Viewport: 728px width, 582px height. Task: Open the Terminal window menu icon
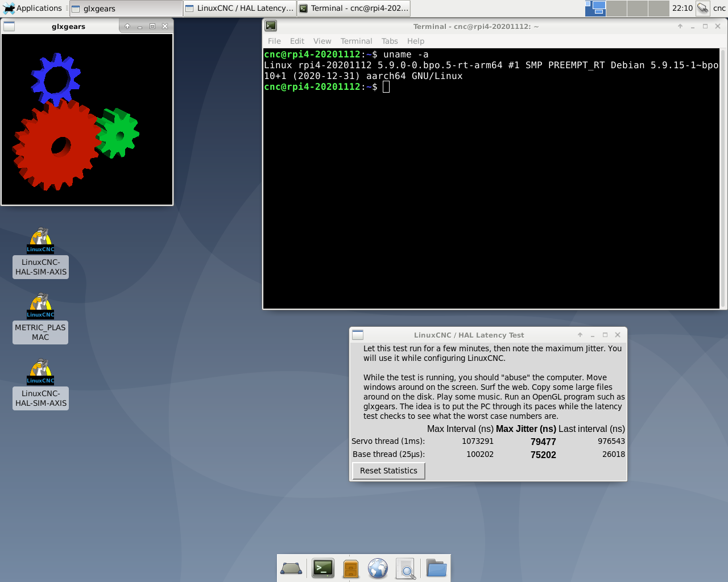coord(271,26)
